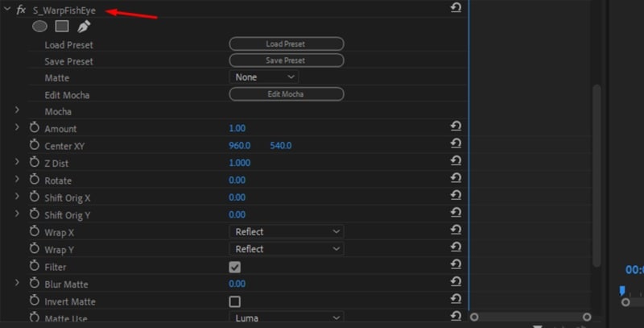Toggle animation stopwatch for Blur Matte

pyautogui.click(x=35, y=283)
